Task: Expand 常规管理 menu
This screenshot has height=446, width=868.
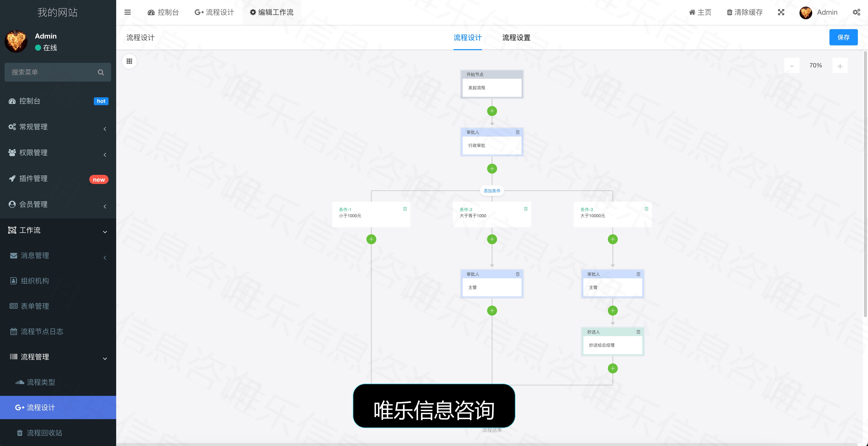Action: point(58,127)
